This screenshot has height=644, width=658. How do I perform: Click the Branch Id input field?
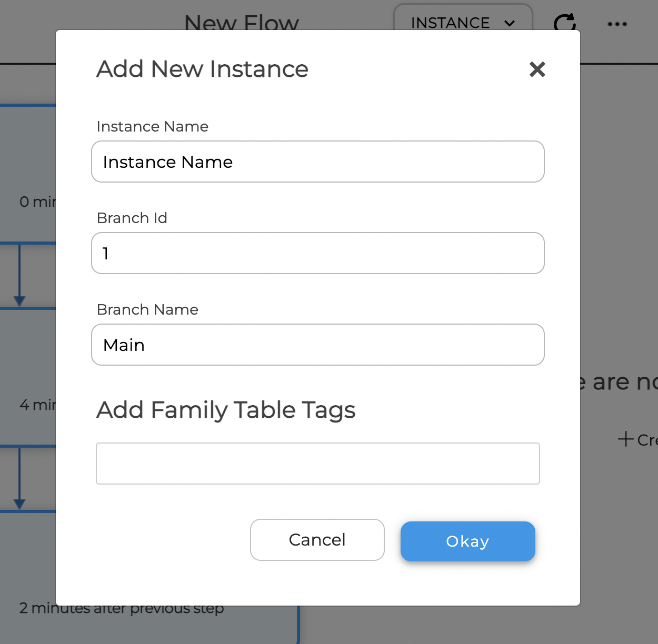pos(318,253)
